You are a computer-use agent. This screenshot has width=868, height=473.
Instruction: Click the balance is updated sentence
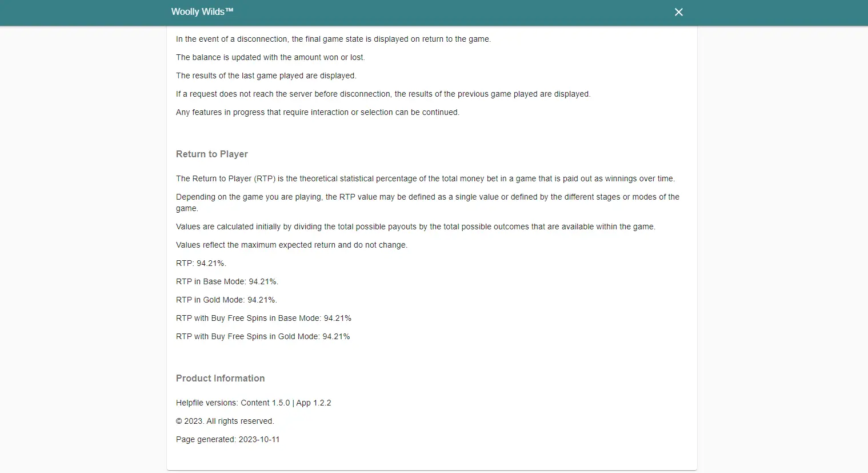[x=270, y=57]
